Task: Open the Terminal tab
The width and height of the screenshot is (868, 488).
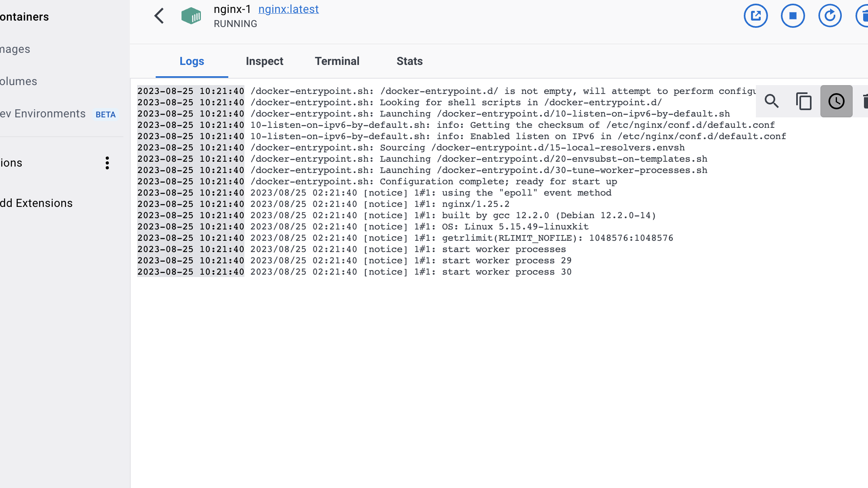Action: click(x=337, y=61)
